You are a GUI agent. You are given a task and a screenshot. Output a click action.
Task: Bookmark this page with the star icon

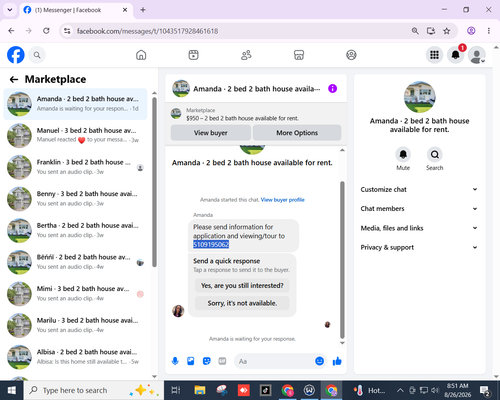click(x=447, y=31)
